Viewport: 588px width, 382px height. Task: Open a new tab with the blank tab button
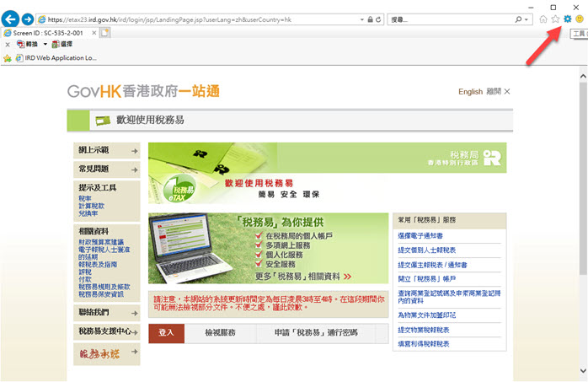click(x=105, y=33)
